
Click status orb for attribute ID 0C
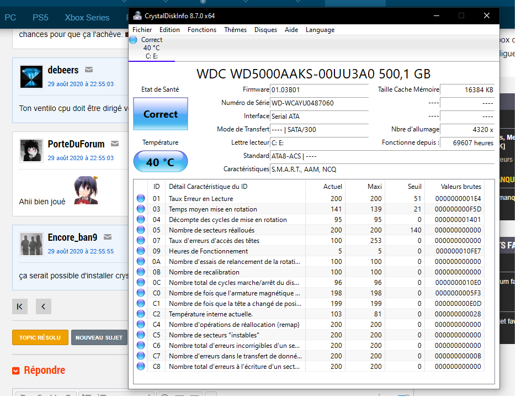[141, 283]
